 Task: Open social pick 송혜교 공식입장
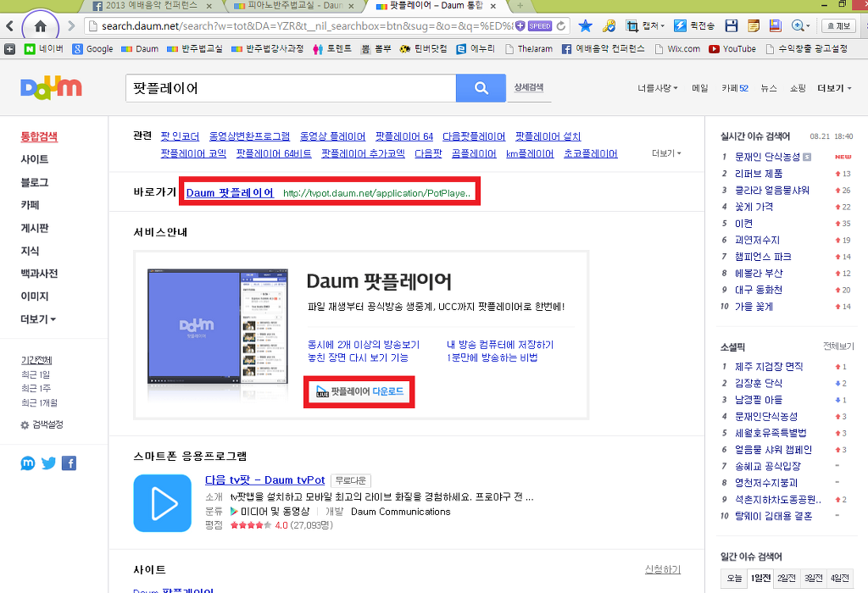768,466
